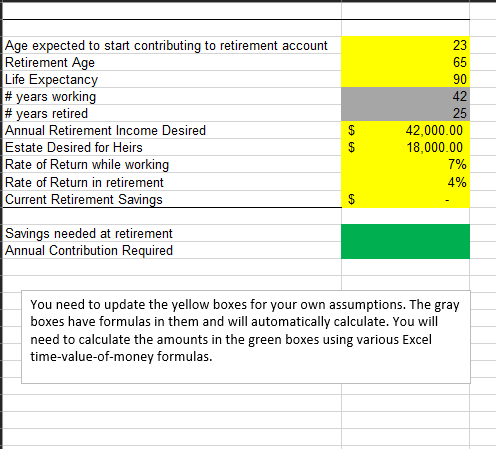The image size is (496, 449).
Task: Select gray years retired cell showing 25
Action: point(405,113)
